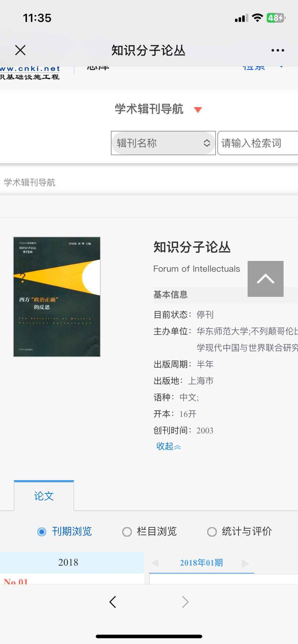Tap the cnki.net site logo

pyautogui.click(x=30, y=73)
